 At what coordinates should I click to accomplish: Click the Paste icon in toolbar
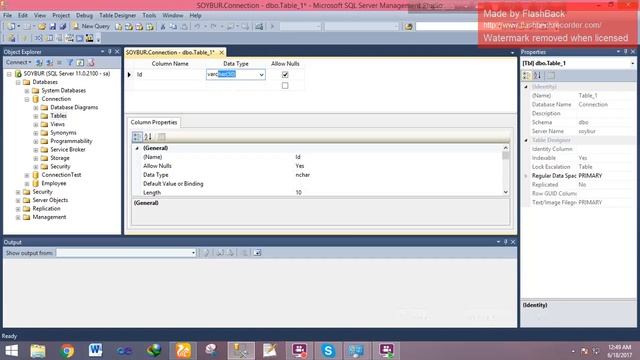click(184, 27)
